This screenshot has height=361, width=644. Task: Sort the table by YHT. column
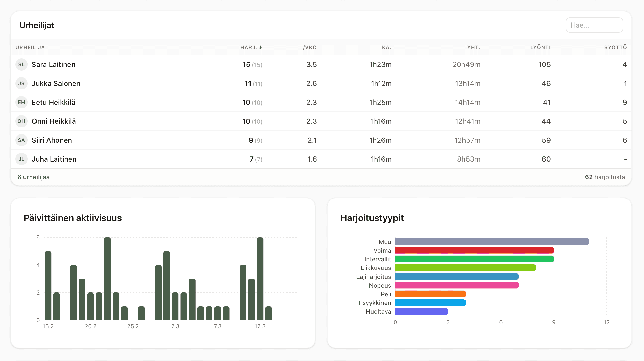474,47
